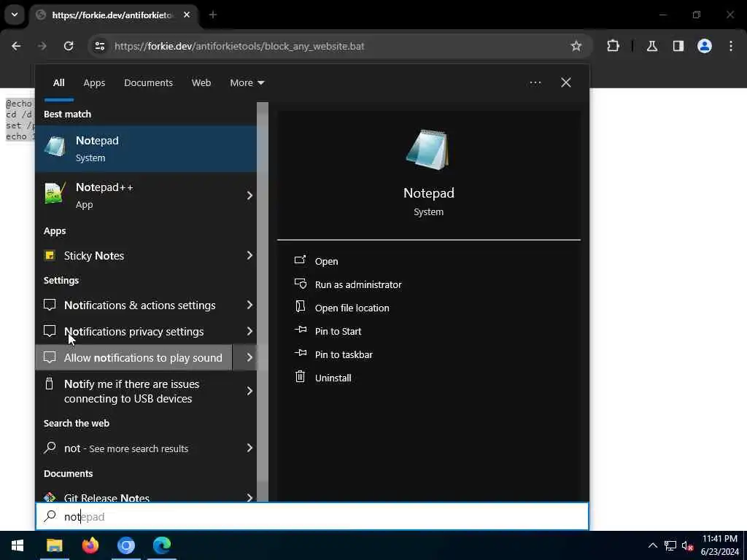
Task: Open Allow notifications to play sound
Action: pyautogui.click(x=133, y=357)
